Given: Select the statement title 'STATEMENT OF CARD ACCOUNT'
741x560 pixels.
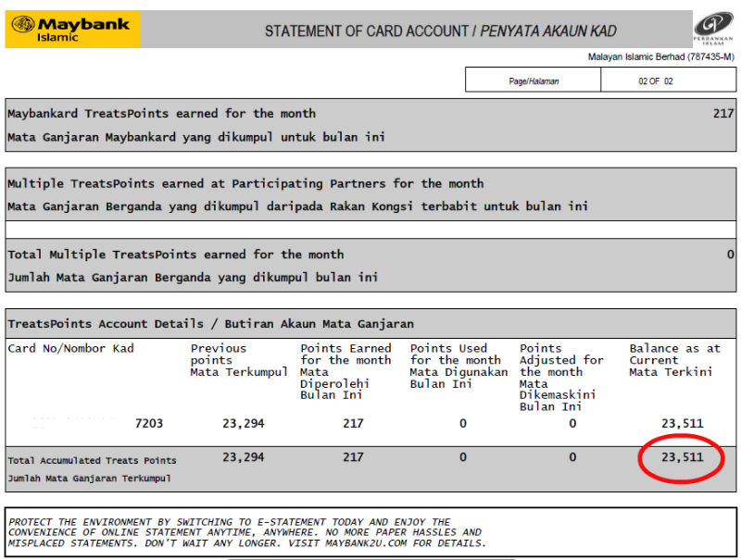Looking at the screenshot, I should (366, 31).
